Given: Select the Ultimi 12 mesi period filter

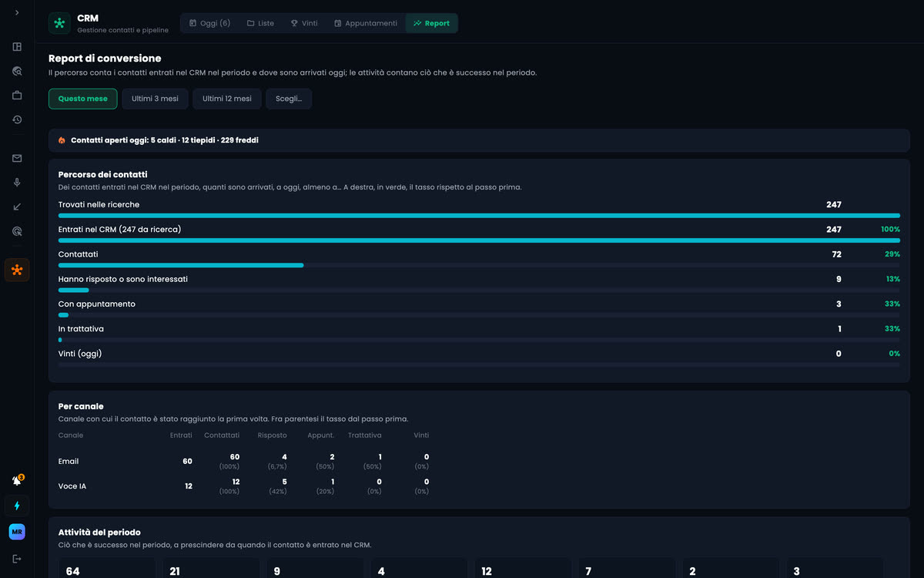Looking at the screenshot, I should pyautogui.click(x=227, y=99).
